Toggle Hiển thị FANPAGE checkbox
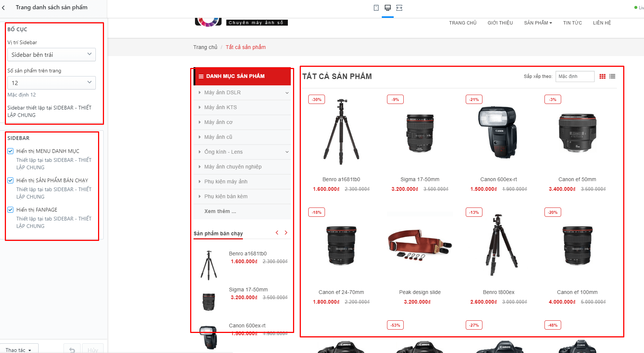The image size is (644, 353). click(10, 210)
